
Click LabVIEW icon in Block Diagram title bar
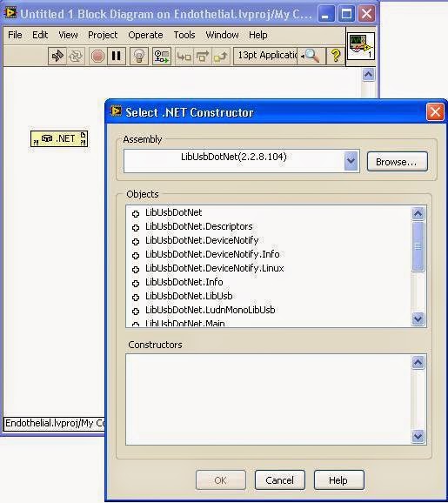pos(10,13)
